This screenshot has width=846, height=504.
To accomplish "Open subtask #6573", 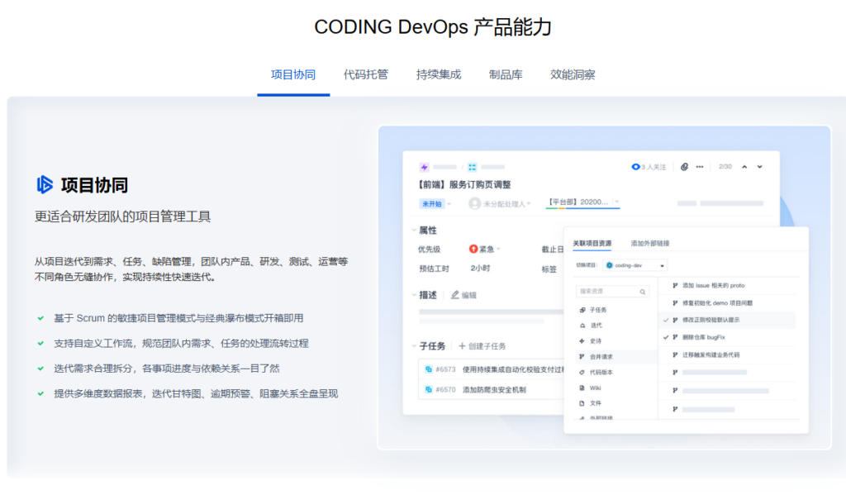I will pyautogui.click(x=491, y=369).
